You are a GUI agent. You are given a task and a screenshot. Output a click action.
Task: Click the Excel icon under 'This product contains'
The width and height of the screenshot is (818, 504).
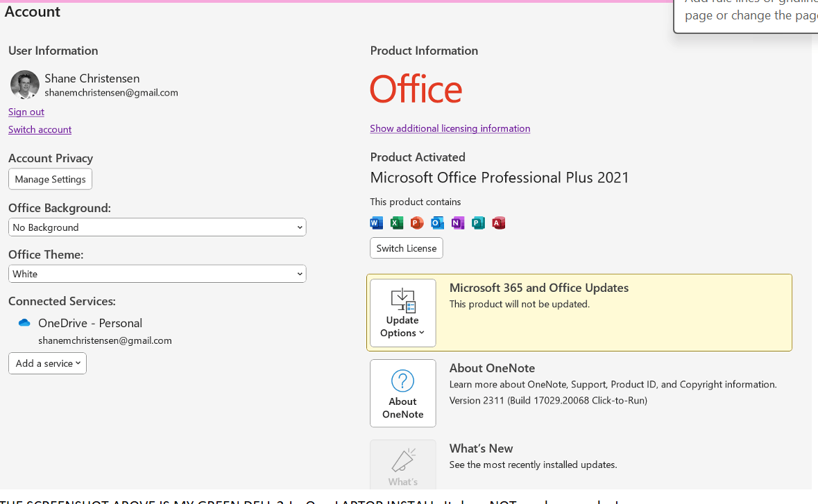[x=396, y=223]
